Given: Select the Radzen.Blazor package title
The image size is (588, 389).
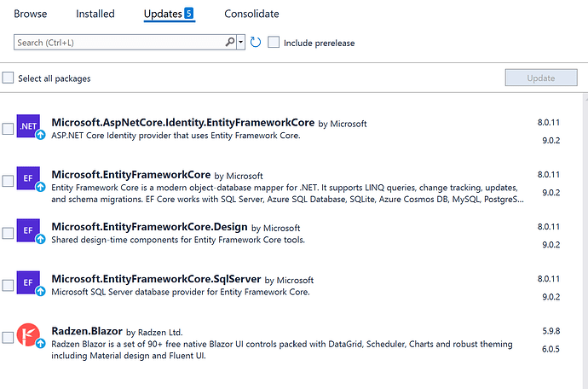Looking at the screenshot, I should tap(87, 331).
